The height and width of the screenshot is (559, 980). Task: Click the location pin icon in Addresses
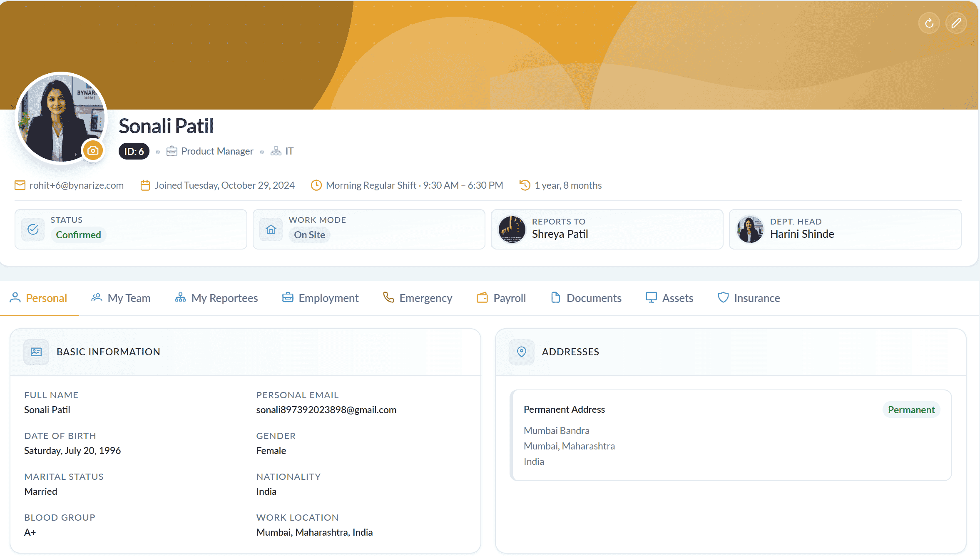521,352
